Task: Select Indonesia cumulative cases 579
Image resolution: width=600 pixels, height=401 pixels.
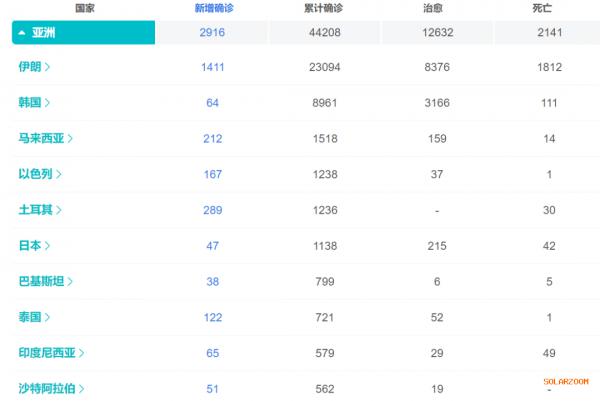Action: (324, 353)
